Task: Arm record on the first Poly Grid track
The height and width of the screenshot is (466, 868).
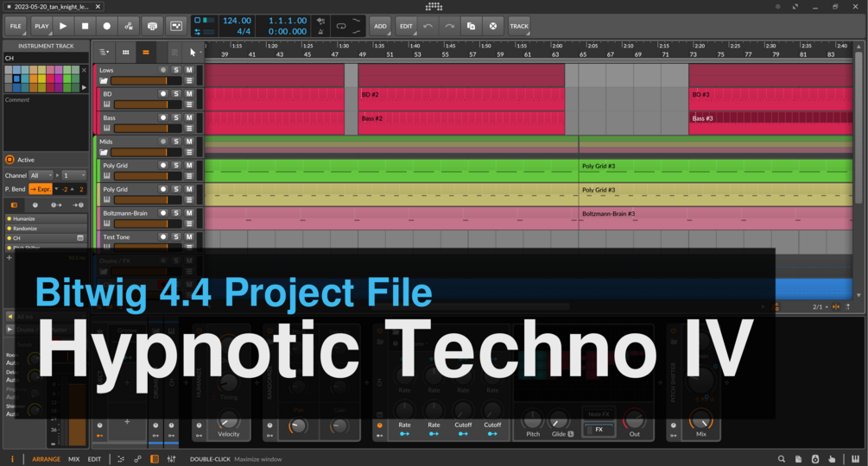Action: coord(162,166)
